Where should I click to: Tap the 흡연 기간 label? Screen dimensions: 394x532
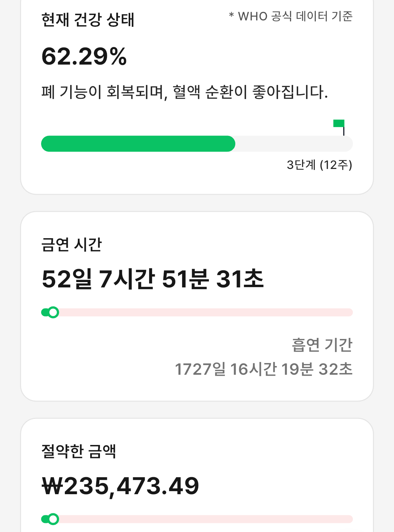pos(322,345)
